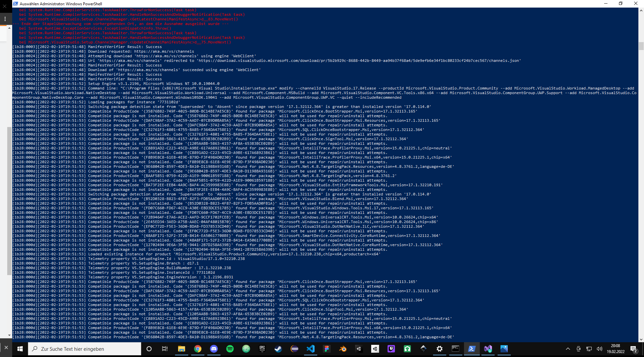Open Eclipse from the taskbar
The width and height of the screenshot is (644, 357).
[x=294, y=349]
